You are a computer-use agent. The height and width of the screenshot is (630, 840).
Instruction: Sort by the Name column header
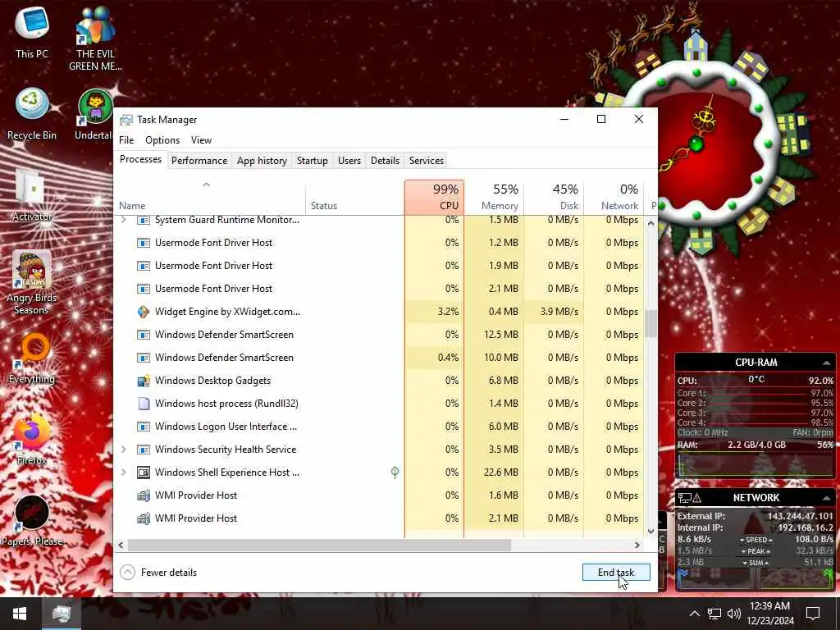[x=209, y=197]
